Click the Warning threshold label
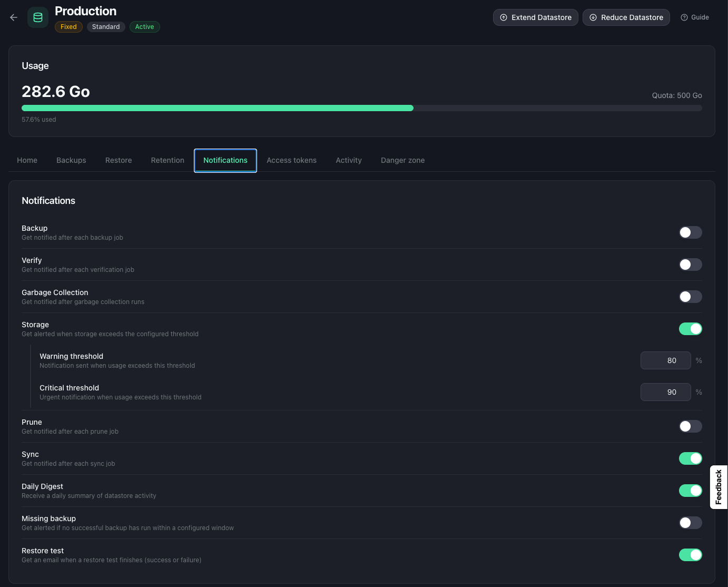728x587 pixels. point(71,356)
